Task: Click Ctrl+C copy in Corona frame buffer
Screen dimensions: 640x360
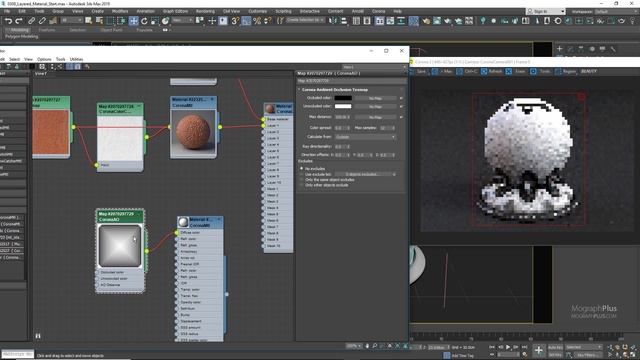Action: click(x=467, y=71)
